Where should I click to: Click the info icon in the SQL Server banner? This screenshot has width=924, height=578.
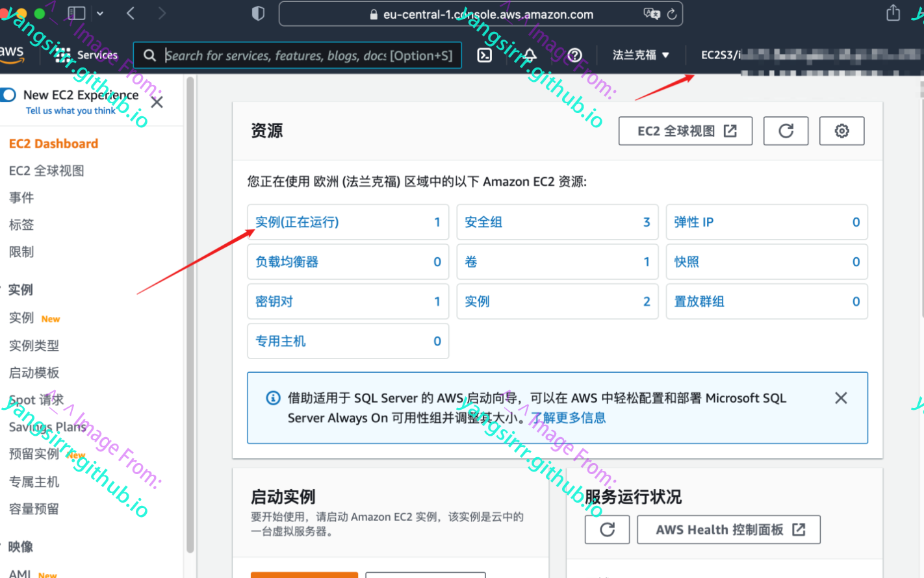pyautogui.click(x=274, y=398)
